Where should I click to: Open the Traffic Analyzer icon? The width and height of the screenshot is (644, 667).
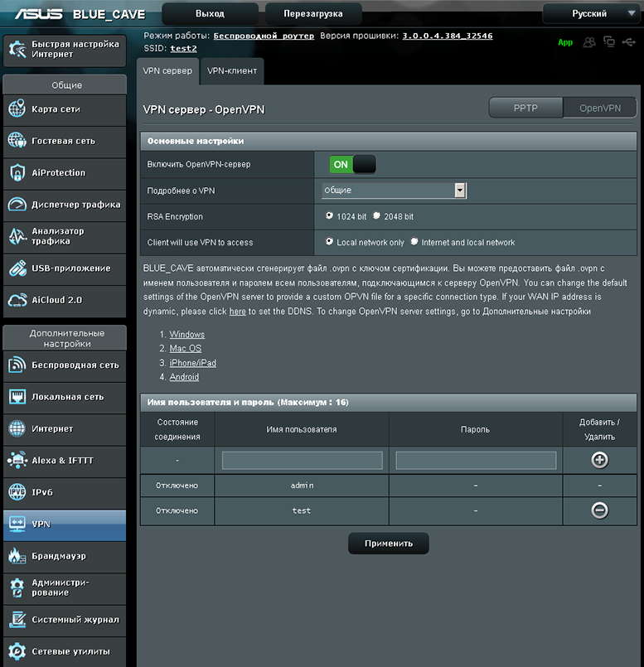point(17,236)
